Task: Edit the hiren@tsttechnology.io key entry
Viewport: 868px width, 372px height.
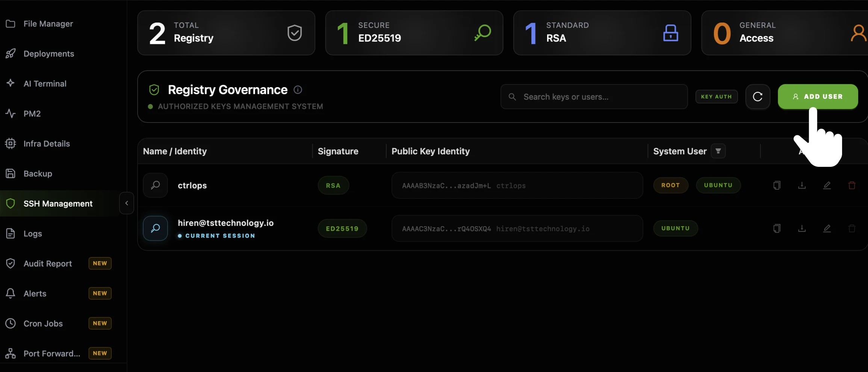Action: pyautogui.click(x=827, y=228)
